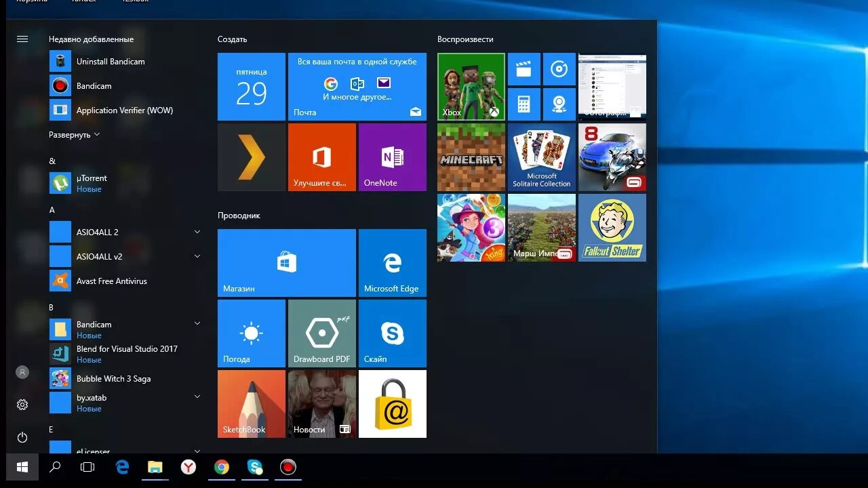
Task: Open the Марш Империй game tile
Action: pos(542,228)
